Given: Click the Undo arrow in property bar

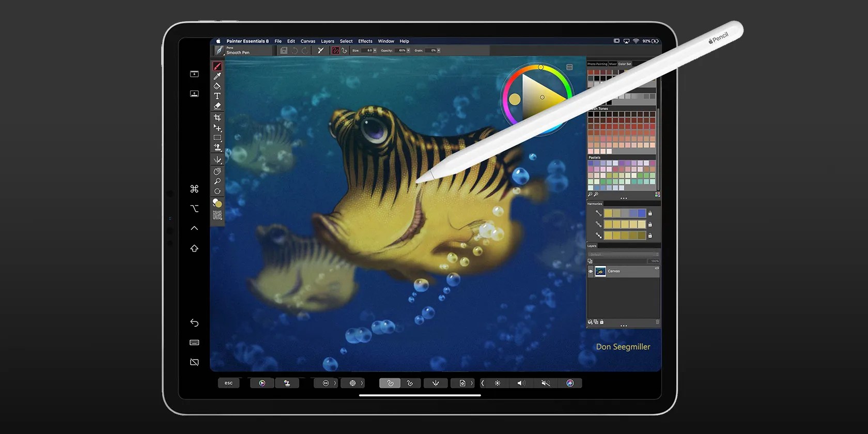Looking at the screenshot, I should tap(295, 51).
